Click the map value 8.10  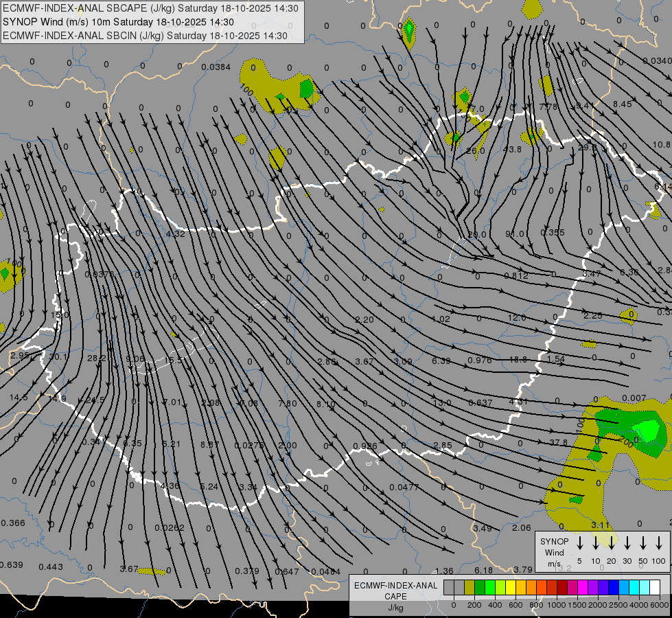coord(326,404)
